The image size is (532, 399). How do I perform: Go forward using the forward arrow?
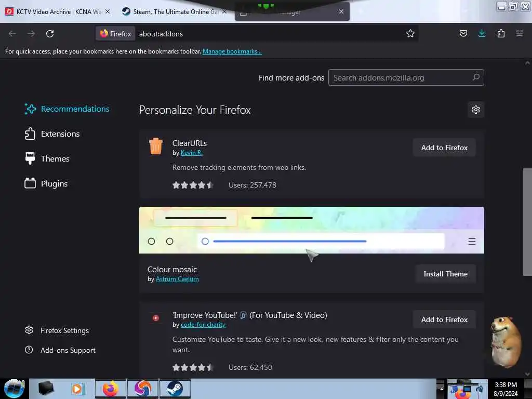point(31,34)
